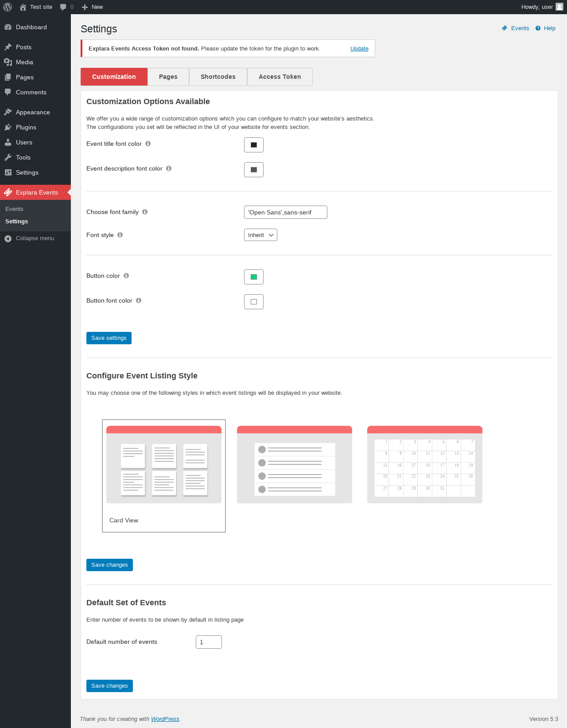Click the Comments bubble icon in sidebar
Screen dimensions: 567x728
8,92
